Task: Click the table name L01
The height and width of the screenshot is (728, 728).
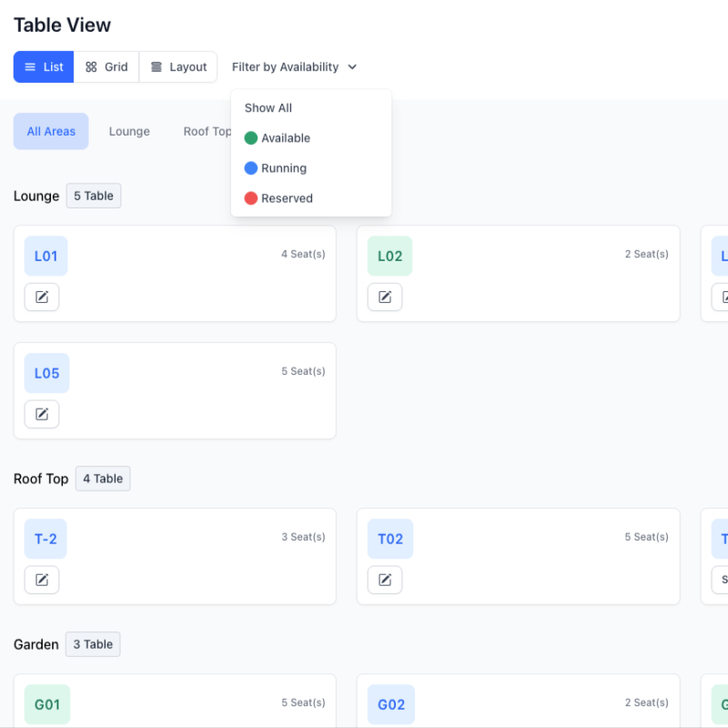Action: click(45, 256)
